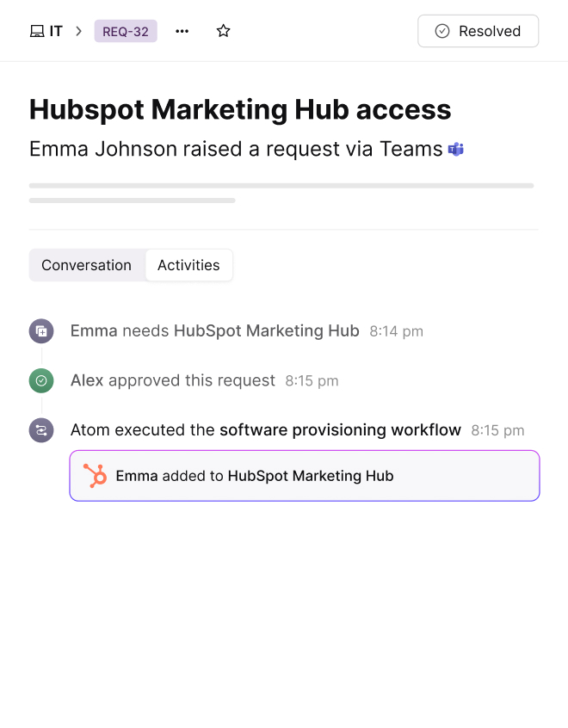Click the Resolved status button
The image size is (568, 728).
tap(478, 30)
